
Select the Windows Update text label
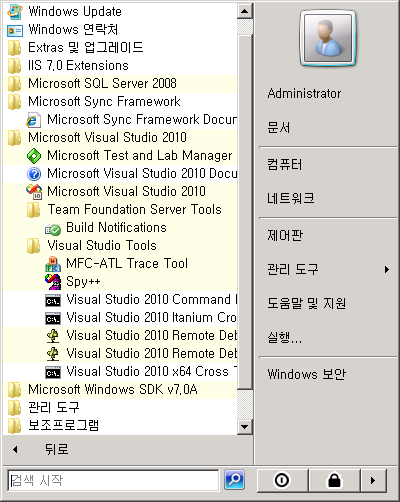[x=75, y=12]
